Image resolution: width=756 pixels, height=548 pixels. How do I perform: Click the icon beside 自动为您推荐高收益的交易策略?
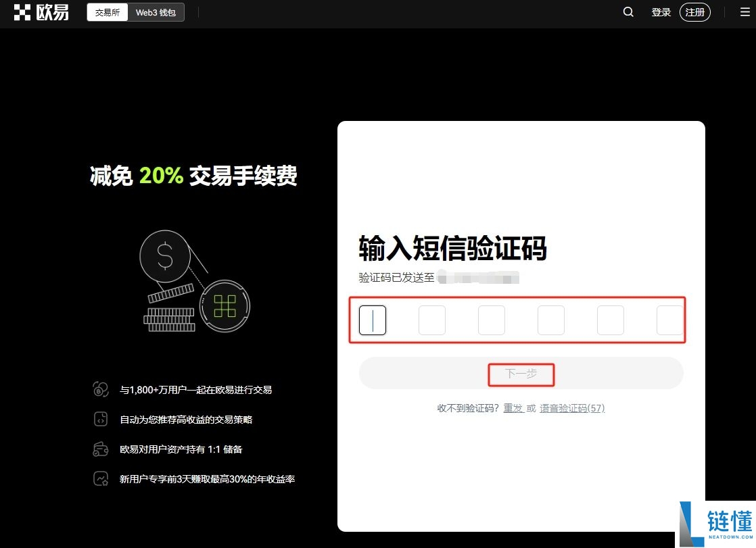tap(100, 419)
